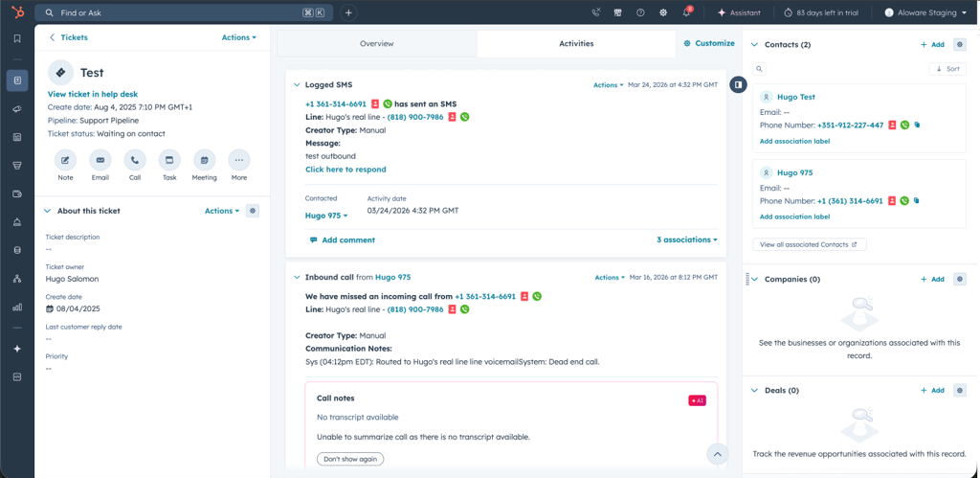This screenshot has width=980, height=478.
Task: Collapse the Companies (0) card
Action: [x=754, y=279]
